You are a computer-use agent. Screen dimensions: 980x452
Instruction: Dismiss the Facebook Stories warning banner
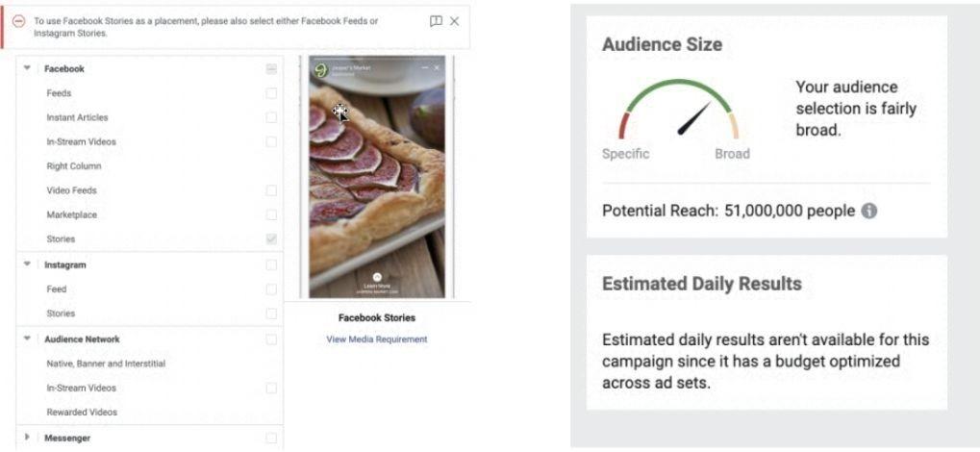pos(454,21)
